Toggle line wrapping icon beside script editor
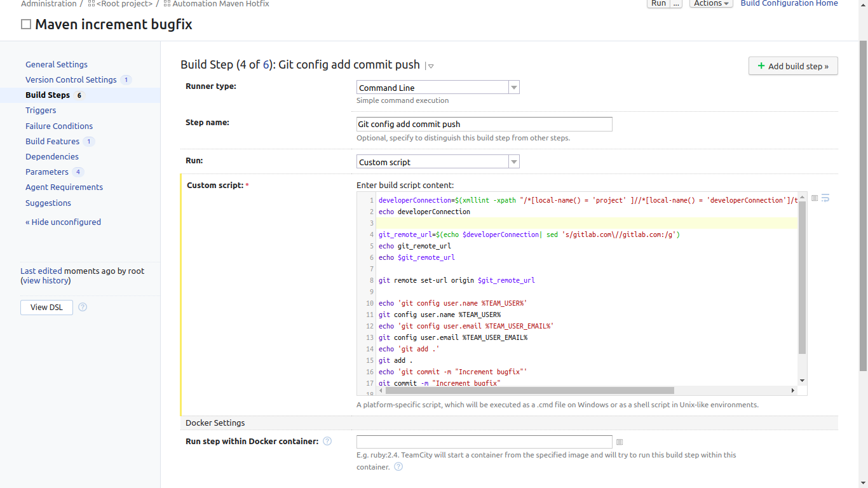 pos(825,198)
